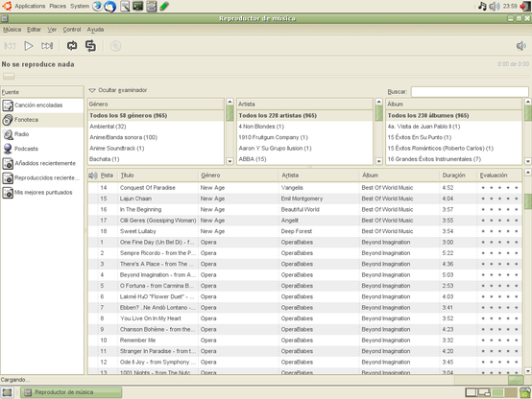Click the playback position slider
Screen dimensions: 532x399
[9, 76]
